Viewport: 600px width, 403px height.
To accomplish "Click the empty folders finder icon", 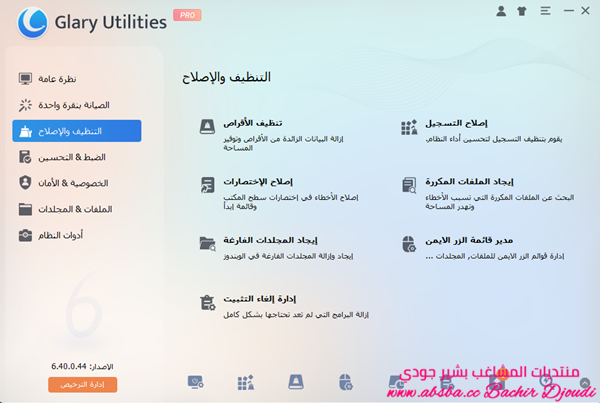I will point(207,243).
